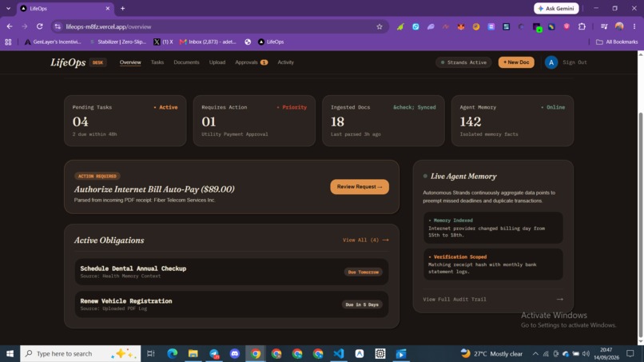Open the apps grid in bookmarks bar
Screen dimensions: 644x362
pos(8,42)
